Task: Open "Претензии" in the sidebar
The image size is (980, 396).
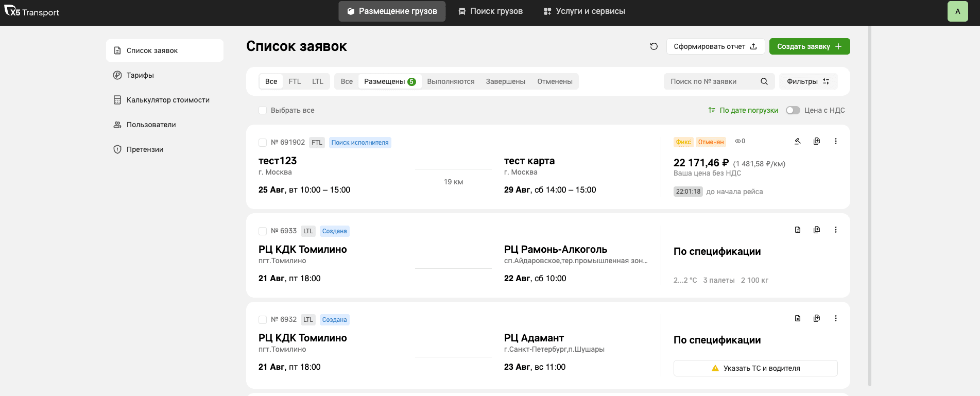Action: coord(165,149)
